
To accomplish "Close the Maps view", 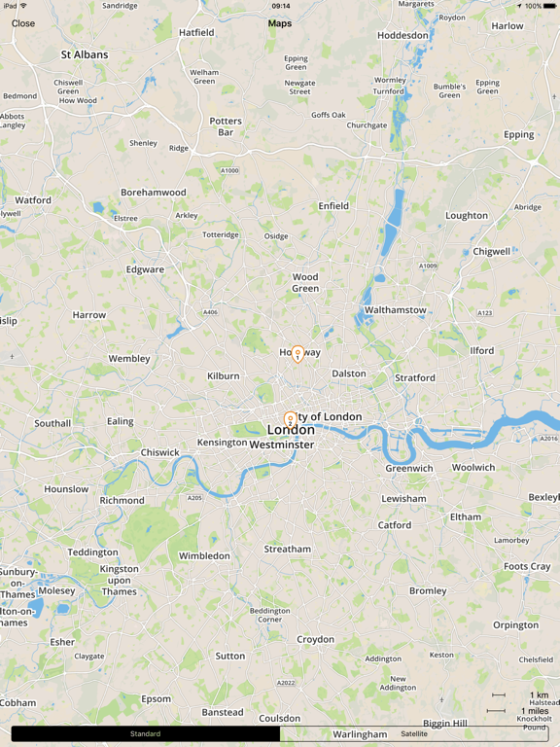I will [23, 23].
